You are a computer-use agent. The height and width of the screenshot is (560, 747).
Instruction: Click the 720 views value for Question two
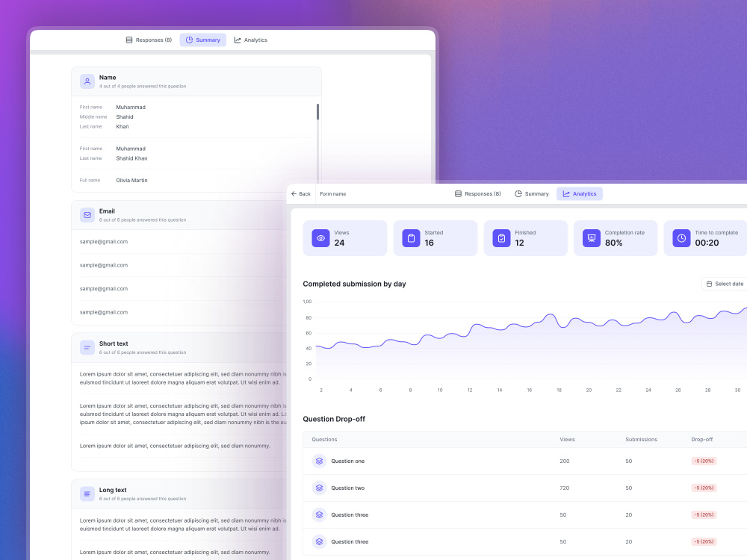(x=565, y=488)
